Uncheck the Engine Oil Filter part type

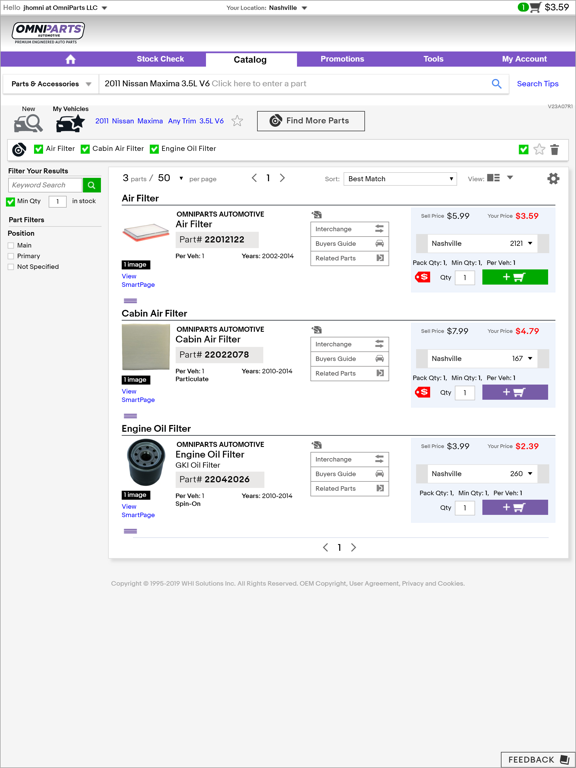click(154, 149)
